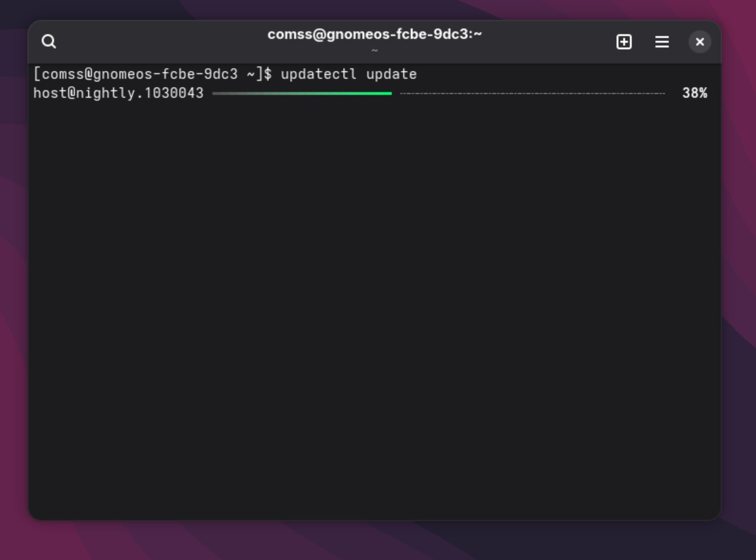Click the 38% progress percentage
The image size is (756, 560).
pyautogui.click(x=694, y=93)
